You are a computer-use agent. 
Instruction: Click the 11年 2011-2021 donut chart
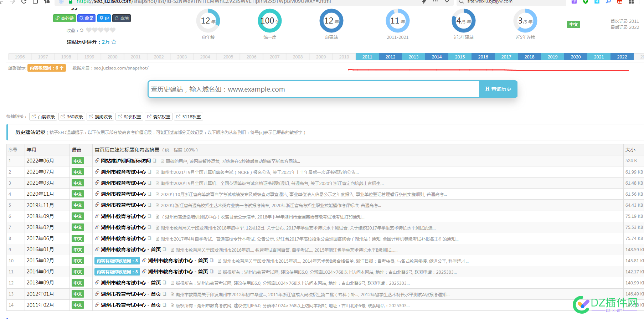(397, 21)
